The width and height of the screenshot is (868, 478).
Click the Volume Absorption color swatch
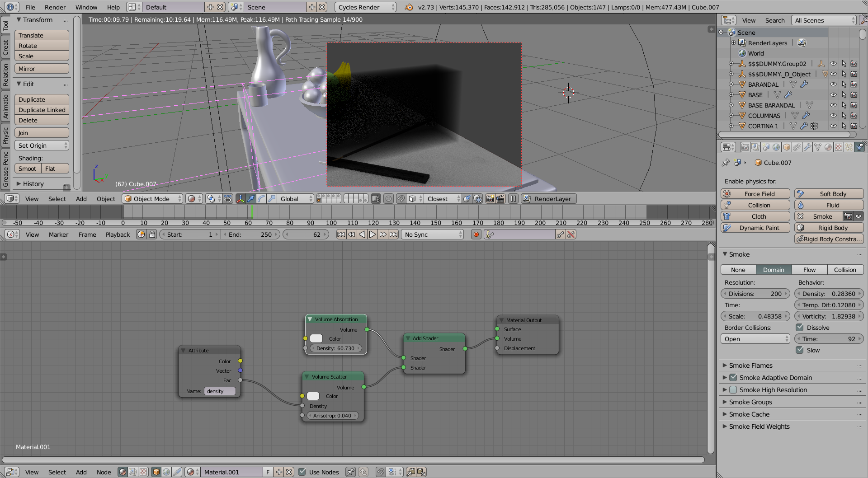(x=316, y=339)
